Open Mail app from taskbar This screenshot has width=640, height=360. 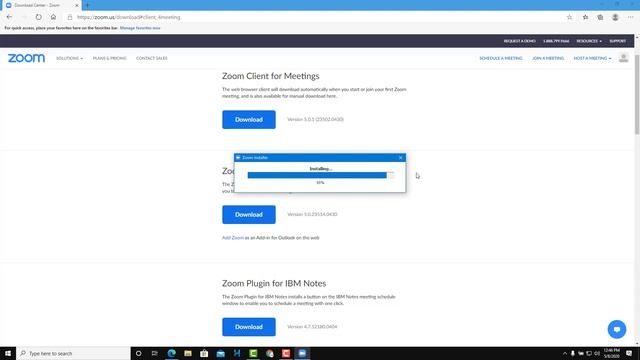pyautogui.click(x=220, y=353)
